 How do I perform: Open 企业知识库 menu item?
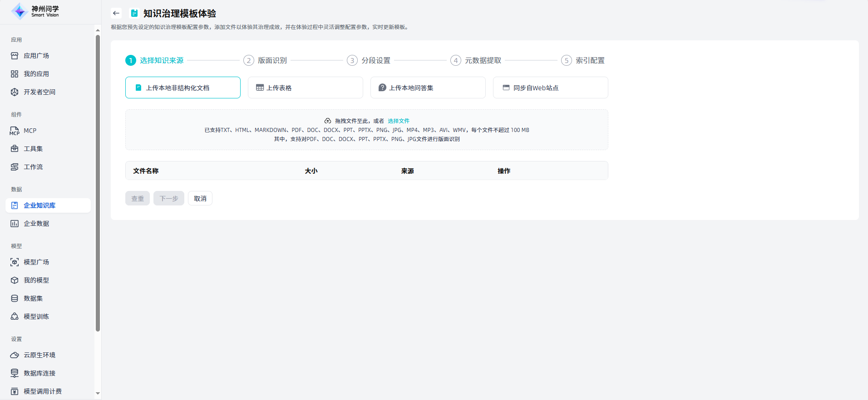(39, 205)
